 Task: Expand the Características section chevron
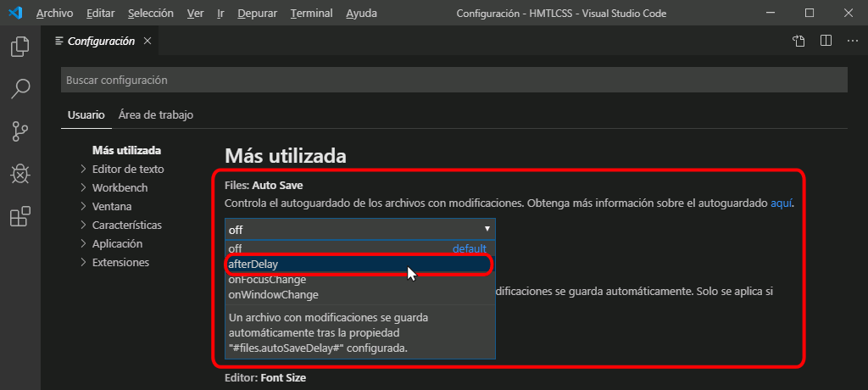coord(84,225)
